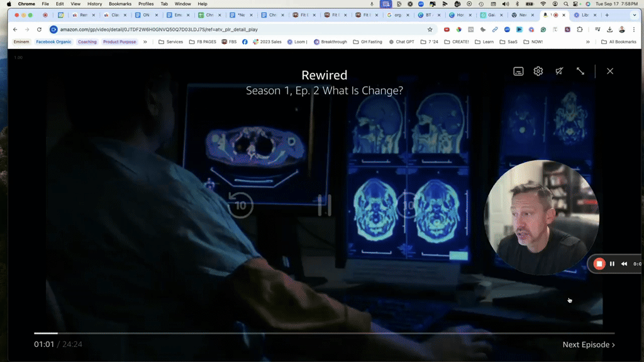Open Chrome three-dot menu

coord(634,30)
